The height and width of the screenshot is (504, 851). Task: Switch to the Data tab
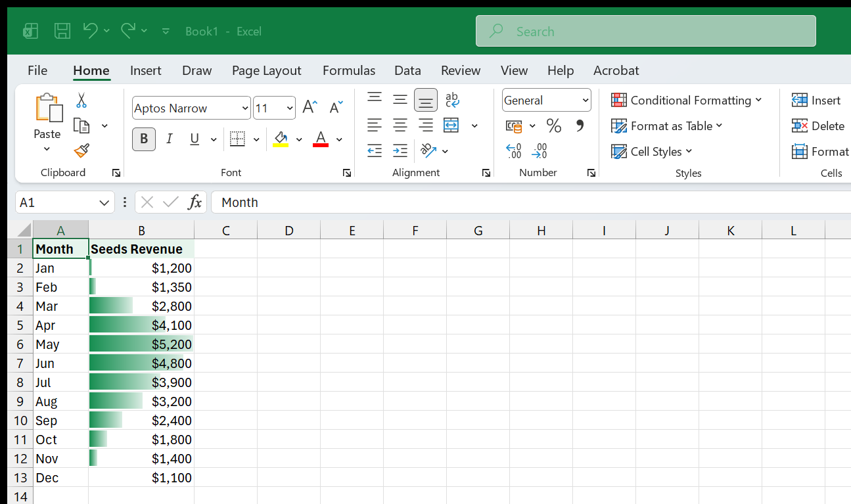point(407,70)
